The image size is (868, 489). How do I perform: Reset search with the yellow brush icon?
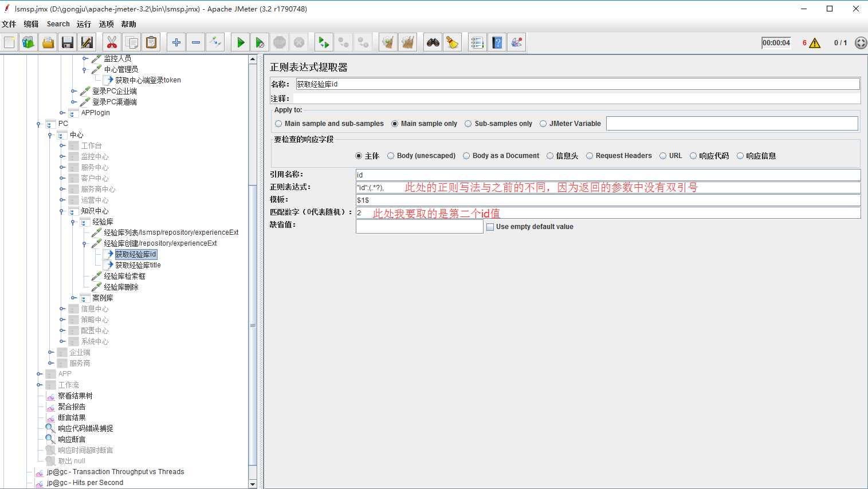click(x=453, y=42)
